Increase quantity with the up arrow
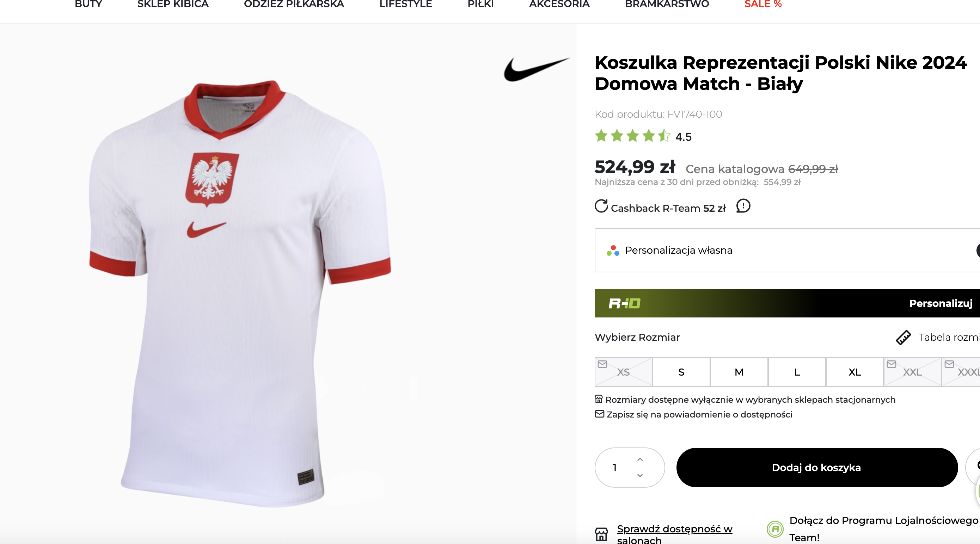Viewport: 980px width, 544px height. tap(640, 459)
